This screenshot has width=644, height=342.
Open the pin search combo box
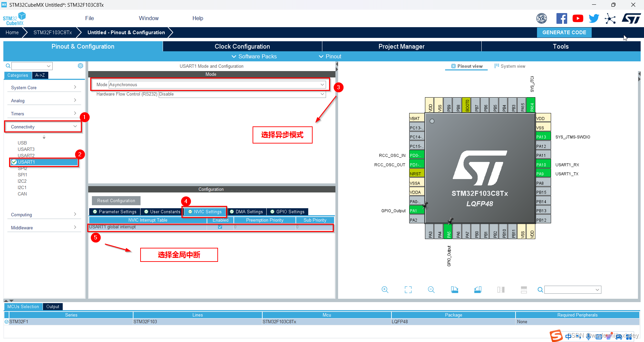[573, 290]
